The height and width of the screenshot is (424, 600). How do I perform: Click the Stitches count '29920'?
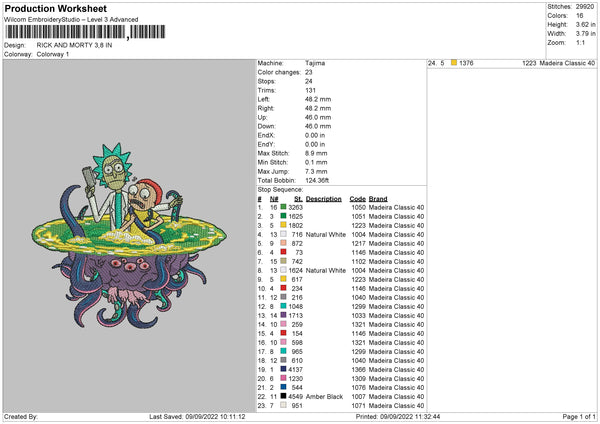(585, 7)
